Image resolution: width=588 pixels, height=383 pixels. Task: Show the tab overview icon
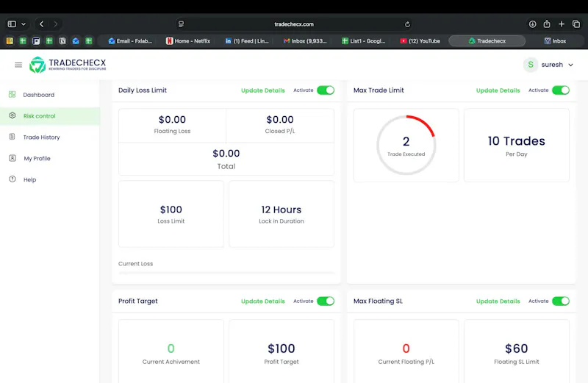pos(576,24)
